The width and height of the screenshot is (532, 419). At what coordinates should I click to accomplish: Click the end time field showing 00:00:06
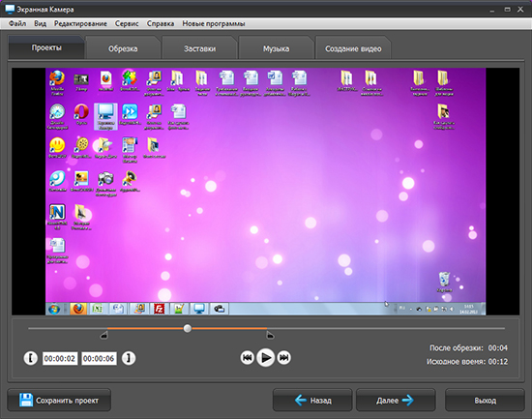tap(99, 359)
